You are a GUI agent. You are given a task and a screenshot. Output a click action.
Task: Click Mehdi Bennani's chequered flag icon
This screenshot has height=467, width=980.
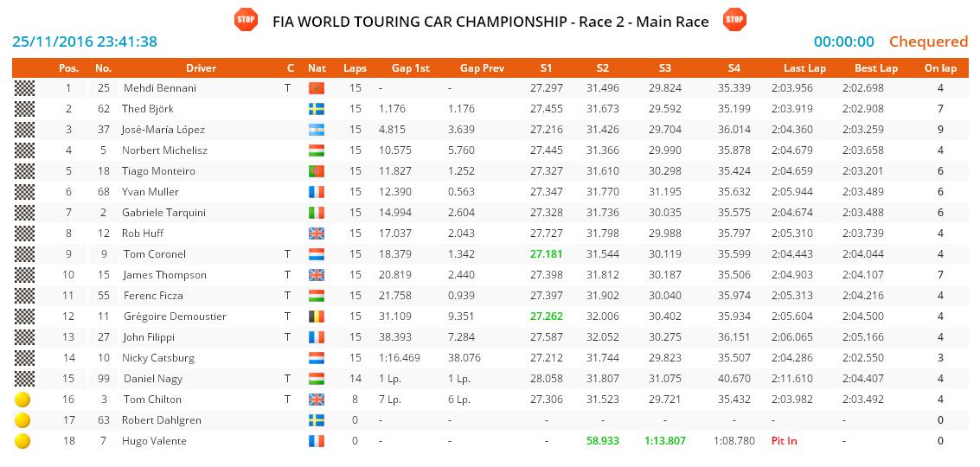click(x=23, y=88)
